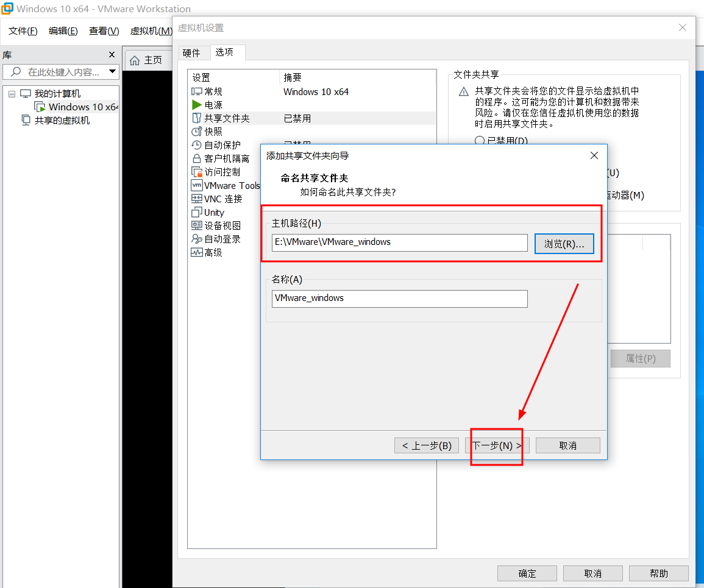The height and width of the screenshot is (588, 704).
Task: Click the 主机路径(H) input field
Action: click(400, 243)
